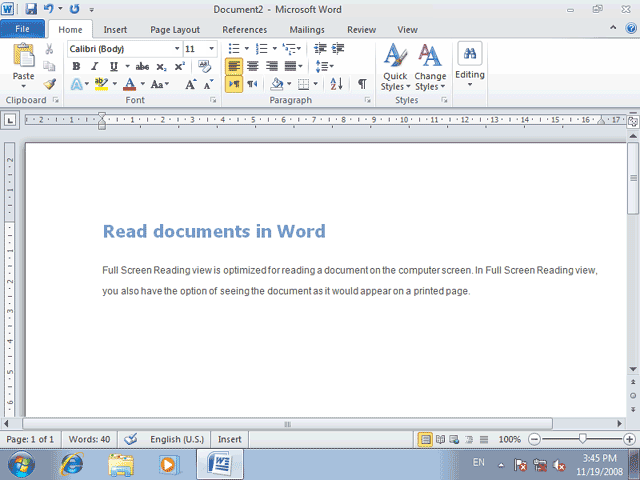Switch to the Page Layout tab
This screenshot has width=640, height=480.
175,30
